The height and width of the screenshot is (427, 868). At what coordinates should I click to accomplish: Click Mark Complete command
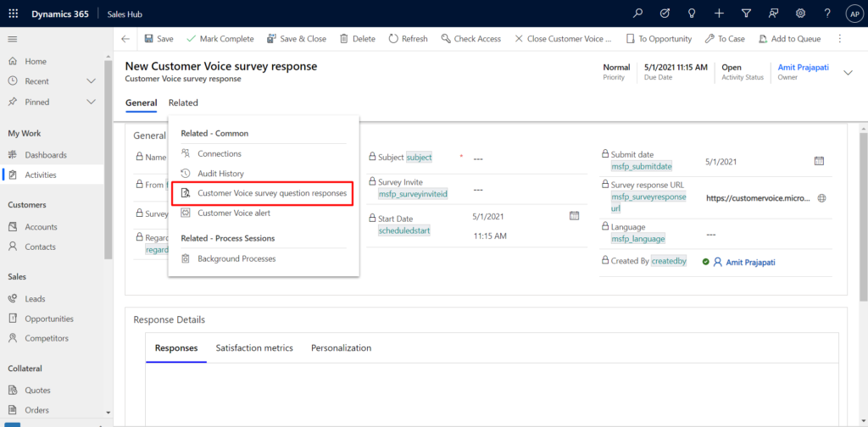click(x=220, y=39)
